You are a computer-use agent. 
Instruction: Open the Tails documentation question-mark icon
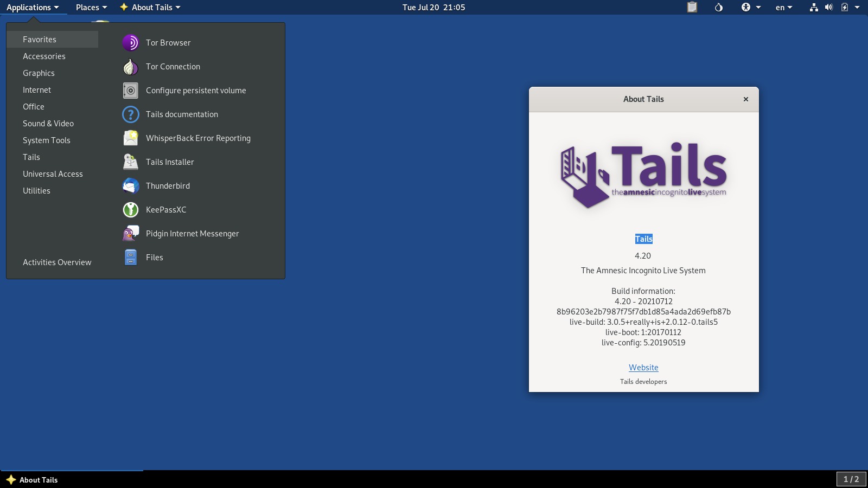[x=130, y=114]
